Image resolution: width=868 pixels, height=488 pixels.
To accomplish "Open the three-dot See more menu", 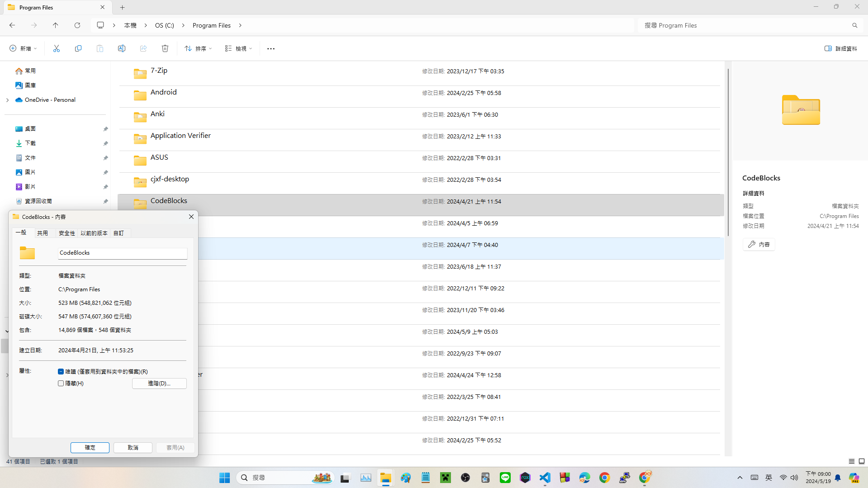I will [271, 48].
